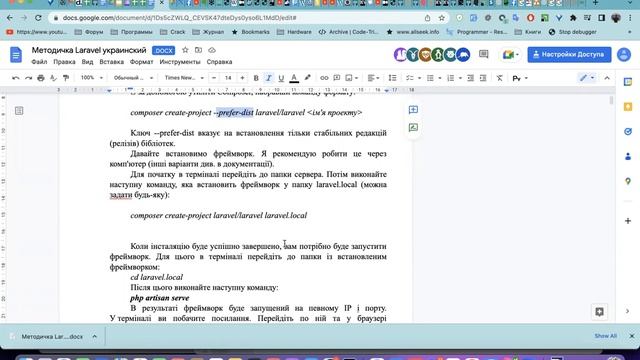This screenshot has height=360, width=640.
Task: Add a comment beside the page
Action: (413, 110)
